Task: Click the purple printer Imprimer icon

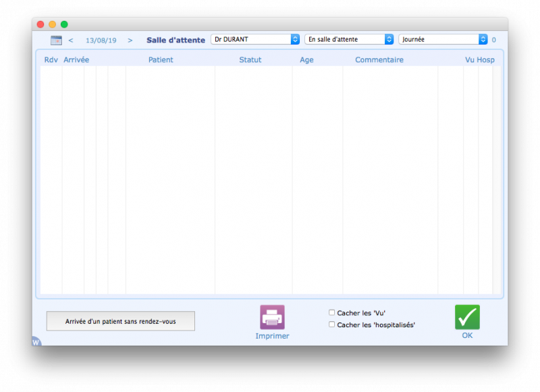Action: (x=272, y=317)
